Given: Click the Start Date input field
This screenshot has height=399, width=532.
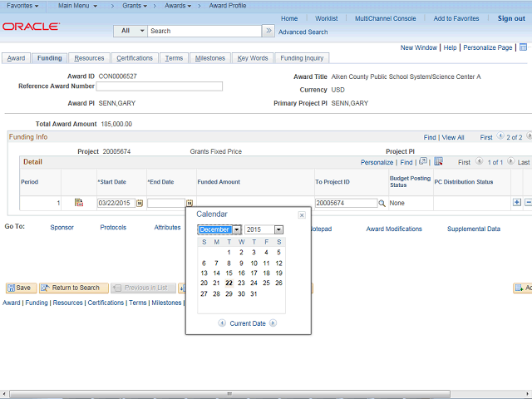Looking at the screenshot, I should coord(116,203).
